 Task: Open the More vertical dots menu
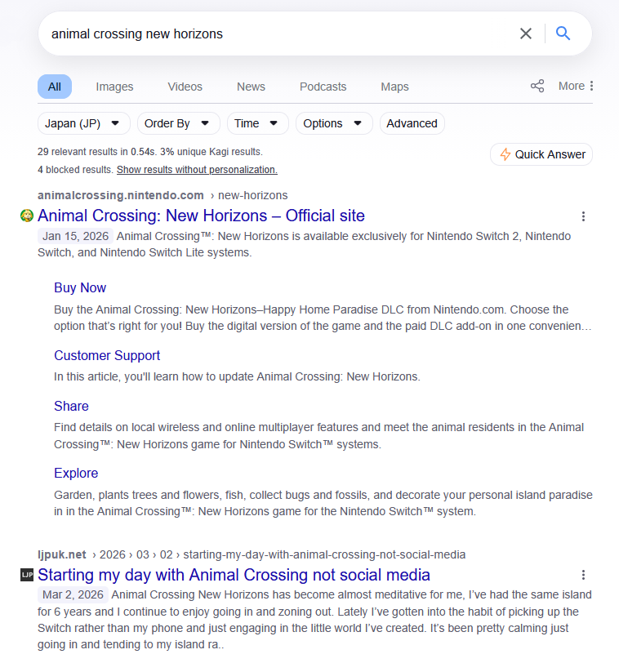(576, 86)
